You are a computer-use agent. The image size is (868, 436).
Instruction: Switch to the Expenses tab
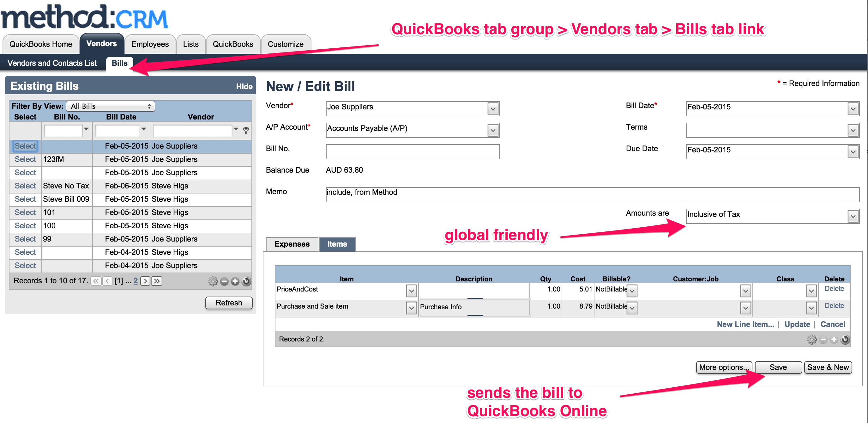(x=292, y=244)
